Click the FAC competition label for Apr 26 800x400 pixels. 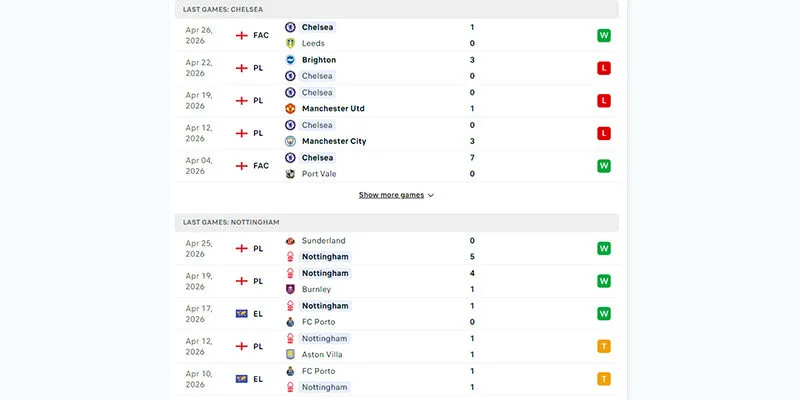(261, 35)
